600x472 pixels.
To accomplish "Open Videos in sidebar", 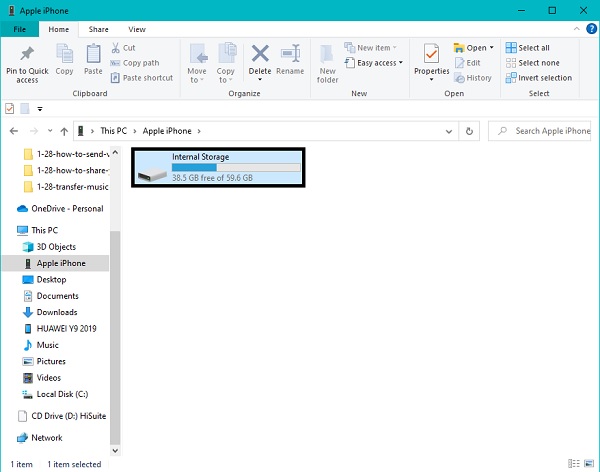I will 42,378.
